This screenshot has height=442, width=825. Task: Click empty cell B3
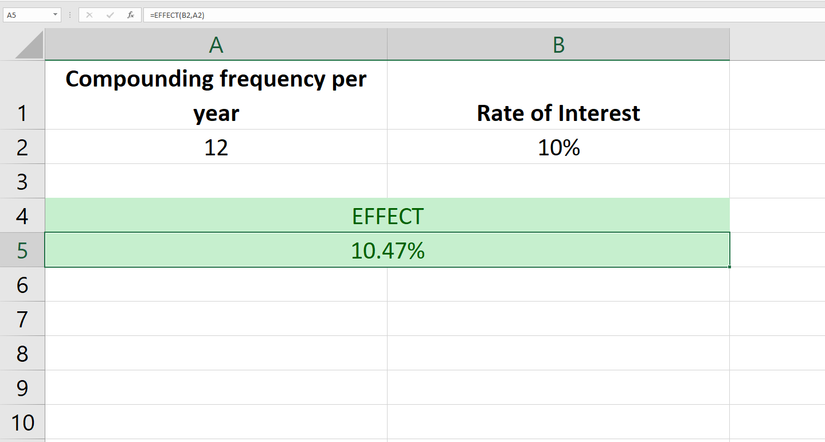click(x=559, y=182)
